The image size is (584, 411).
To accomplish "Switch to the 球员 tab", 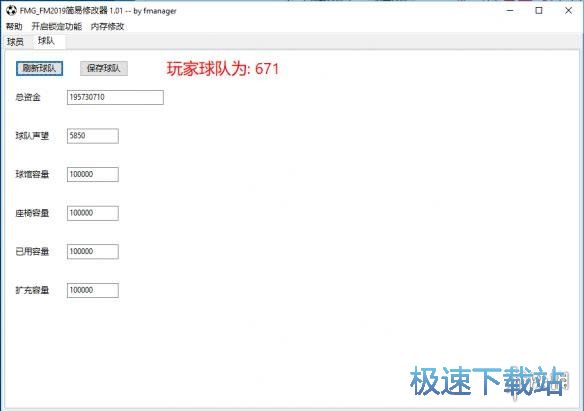I will coord(15,42).
